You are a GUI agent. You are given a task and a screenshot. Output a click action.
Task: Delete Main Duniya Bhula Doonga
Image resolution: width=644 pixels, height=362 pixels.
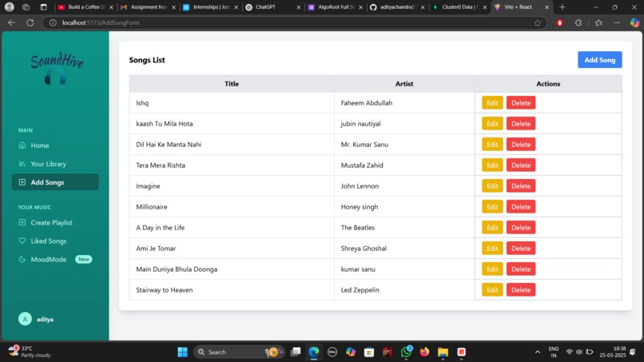[521, 269]
